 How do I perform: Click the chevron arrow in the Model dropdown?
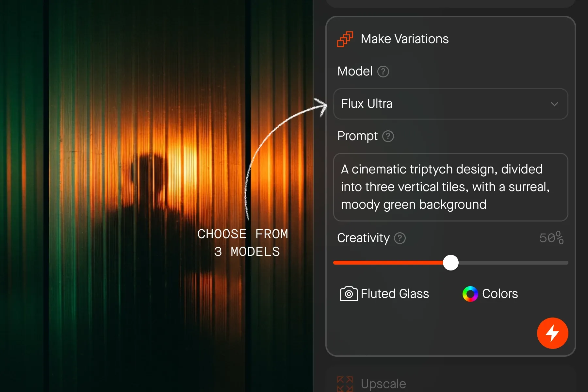click(x=554, y=104)
